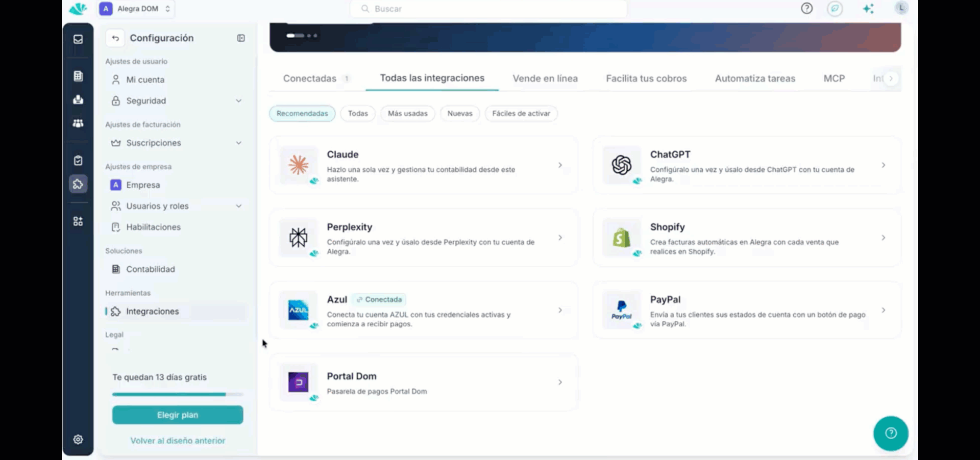Open the invoices document icon in dark sidebar
Viewport: 980px width, 460px height.
pos(78,76)
